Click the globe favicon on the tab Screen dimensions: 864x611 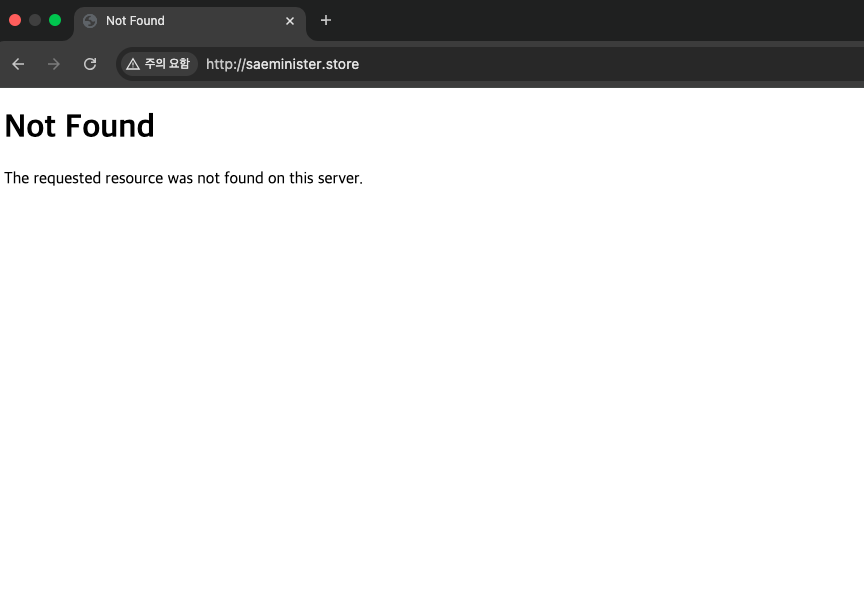pos(90,21)
